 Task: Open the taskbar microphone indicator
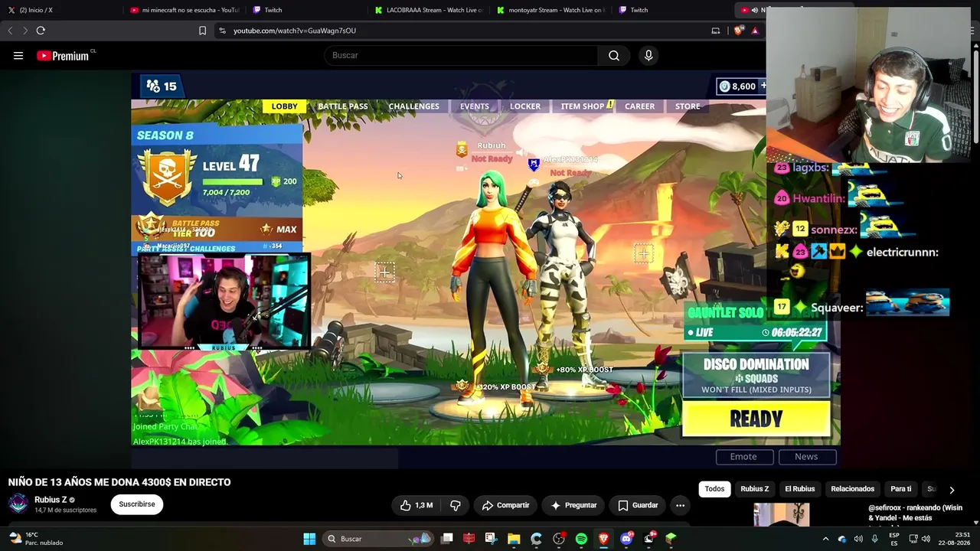pos(874,539)
